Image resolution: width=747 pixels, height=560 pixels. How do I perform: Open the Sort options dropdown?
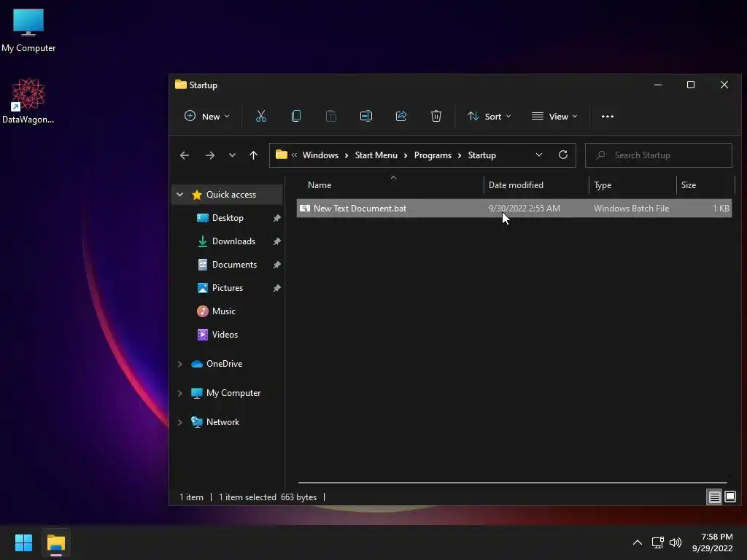(x=489, y=116)
